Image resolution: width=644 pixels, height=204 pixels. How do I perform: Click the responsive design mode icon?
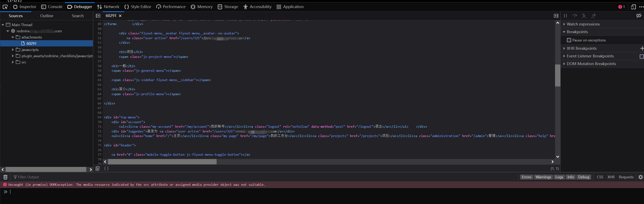pos(633,7)
